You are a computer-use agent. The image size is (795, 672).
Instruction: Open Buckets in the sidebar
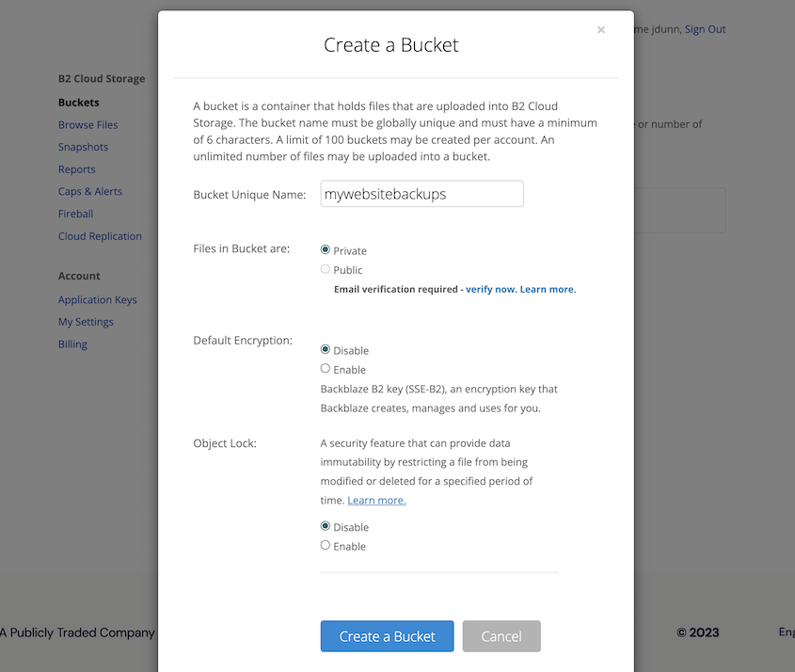click(79, 103)
